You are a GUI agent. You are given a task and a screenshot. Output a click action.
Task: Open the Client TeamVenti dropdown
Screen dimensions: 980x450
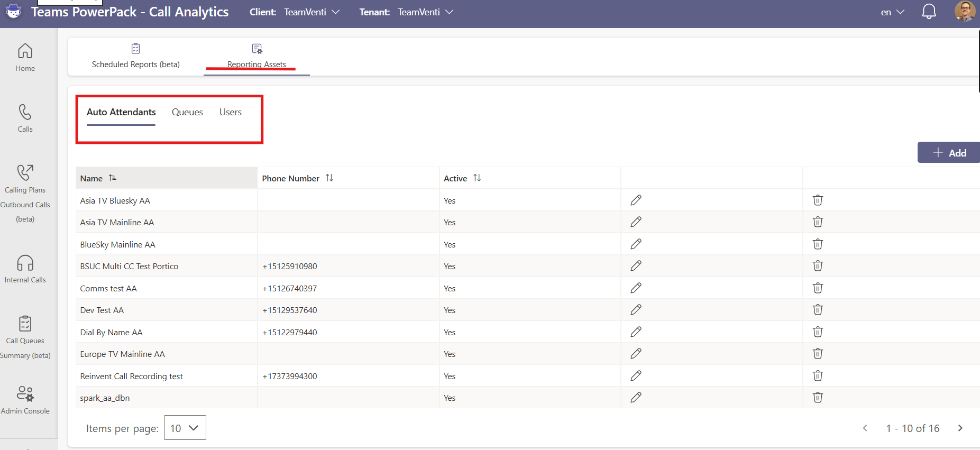click(x=312, y=12)
